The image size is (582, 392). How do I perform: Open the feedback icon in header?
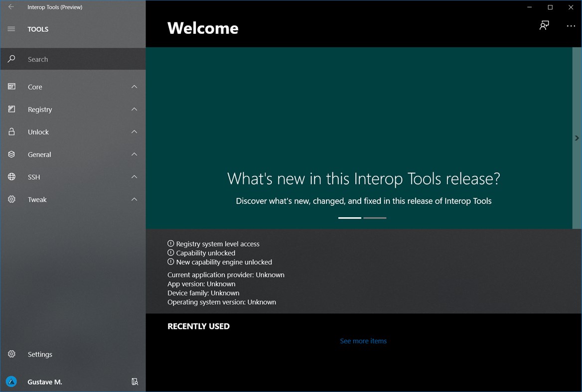click(x=544, y=25)
